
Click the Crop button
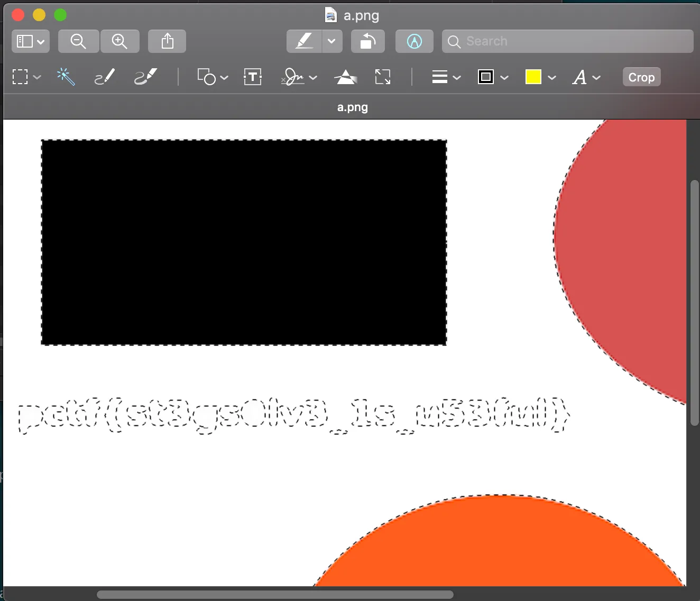641,77
